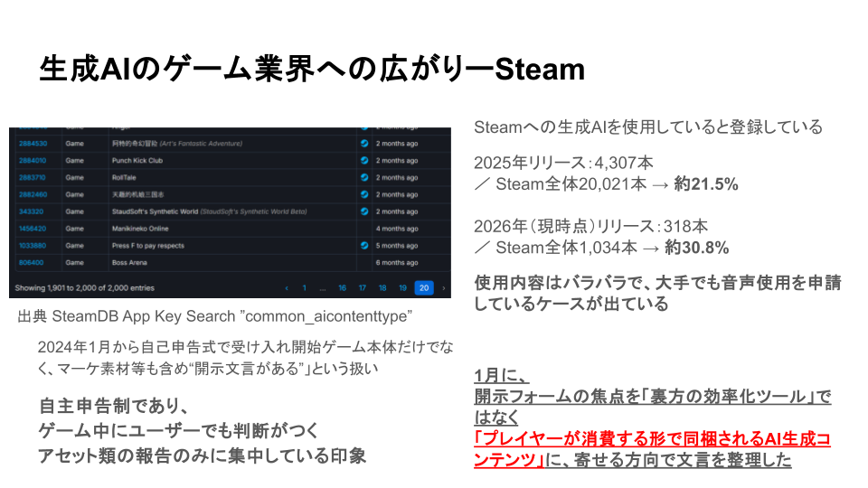Click Steam icon in app 2882460 row
The image size is (868, 488).
pos(364,195)
